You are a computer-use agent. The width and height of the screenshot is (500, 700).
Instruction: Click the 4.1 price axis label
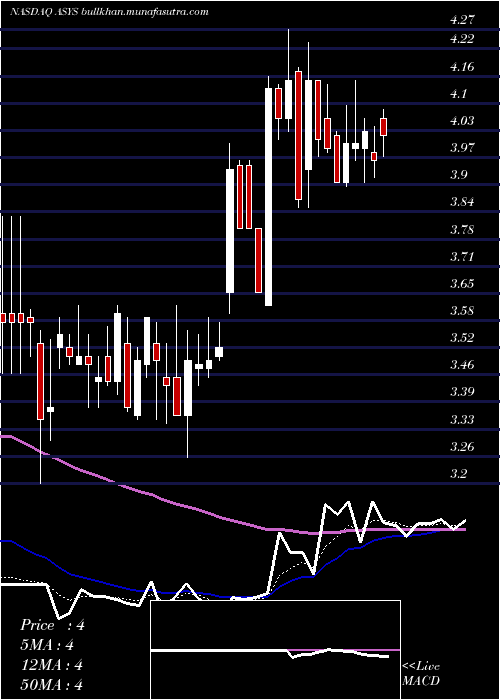pyautogui.click(x=460, y=94)
